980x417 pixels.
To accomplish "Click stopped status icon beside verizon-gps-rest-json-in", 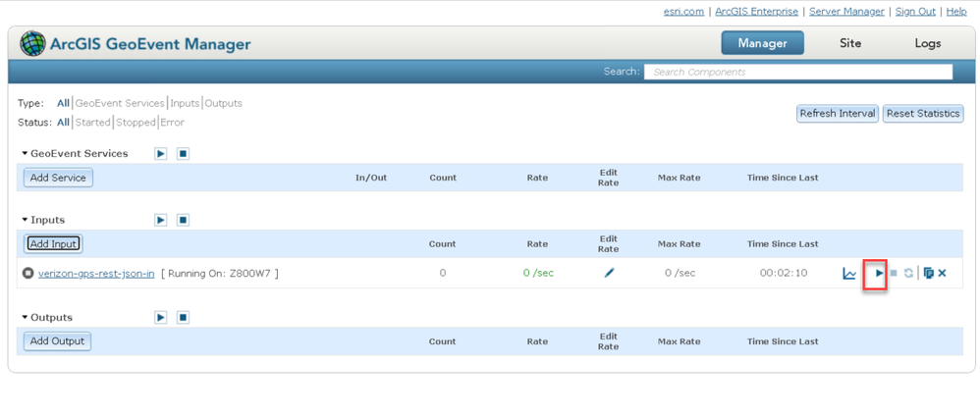I will pos(27,274).
